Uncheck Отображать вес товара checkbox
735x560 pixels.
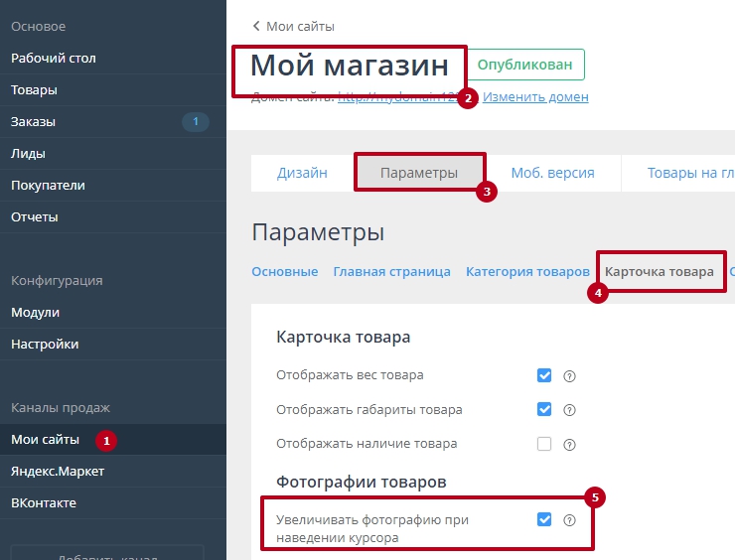point(544,375)
